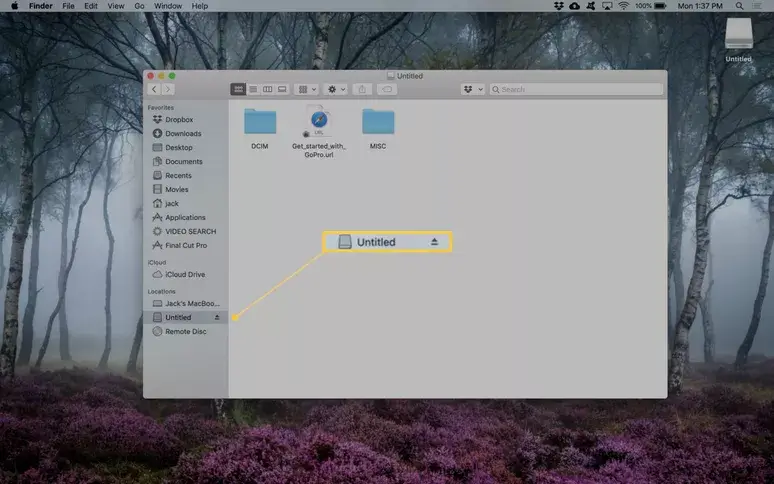Open the Go menu
The image size is (774, 484).
pos(139,6)
